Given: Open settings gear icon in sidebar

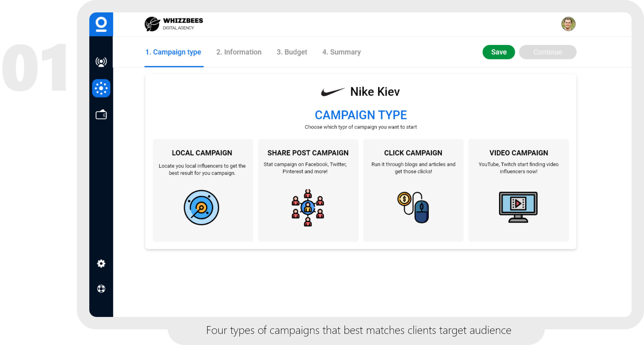Looking at the screenshot, I should (101, 263).
